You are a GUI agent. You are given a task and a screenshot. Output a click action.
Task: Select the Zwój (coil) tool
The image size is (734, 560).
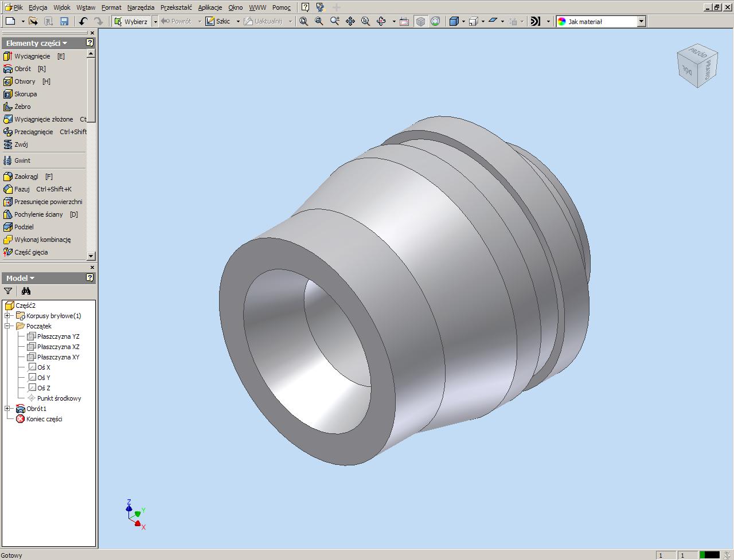pyautogui.click(x=15, y=144)
